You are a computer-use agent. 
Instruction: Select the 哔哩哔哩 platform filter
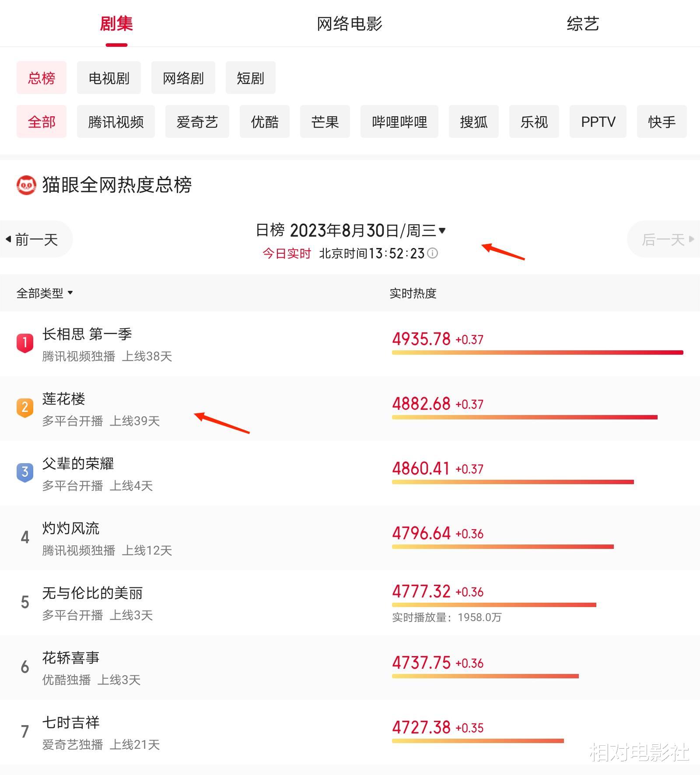pos(399,122)
